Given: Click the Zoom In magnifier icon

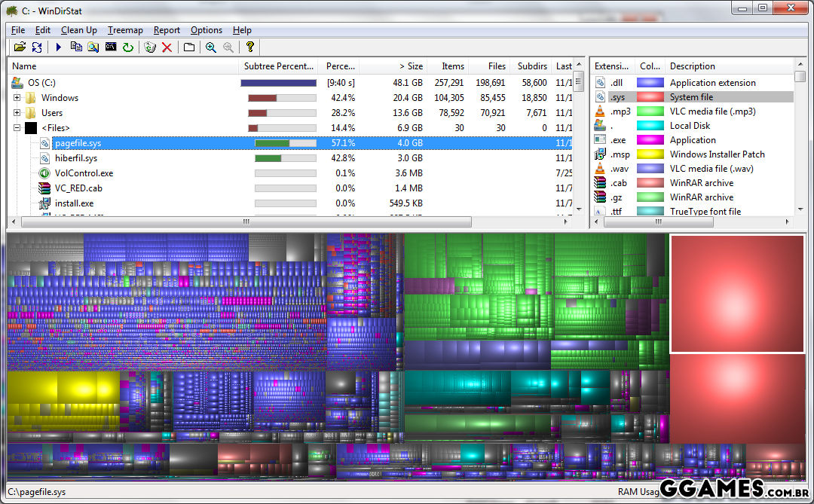Looking at the screenshot, I should point(211,47).
